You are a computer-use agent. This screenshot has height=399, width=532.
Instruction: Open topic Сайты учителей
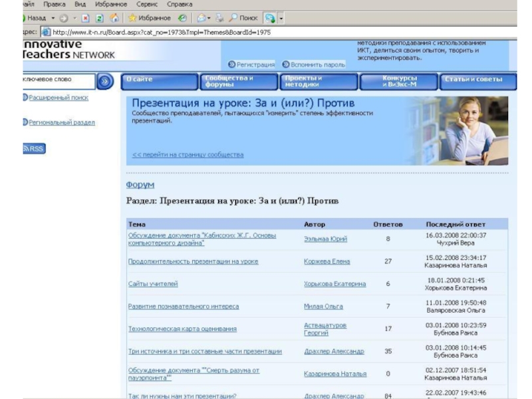pyautogui.click(x=153, y=284)
